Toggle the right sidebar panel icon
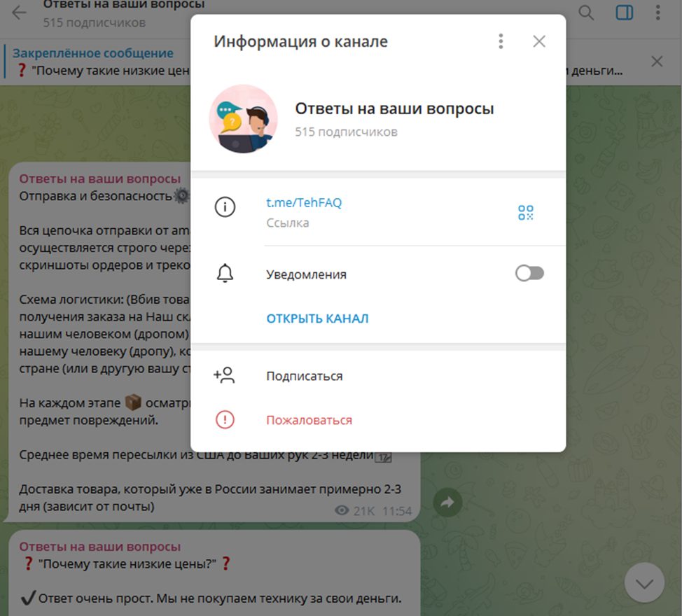682x616 pixels. (x=624, y=12)
